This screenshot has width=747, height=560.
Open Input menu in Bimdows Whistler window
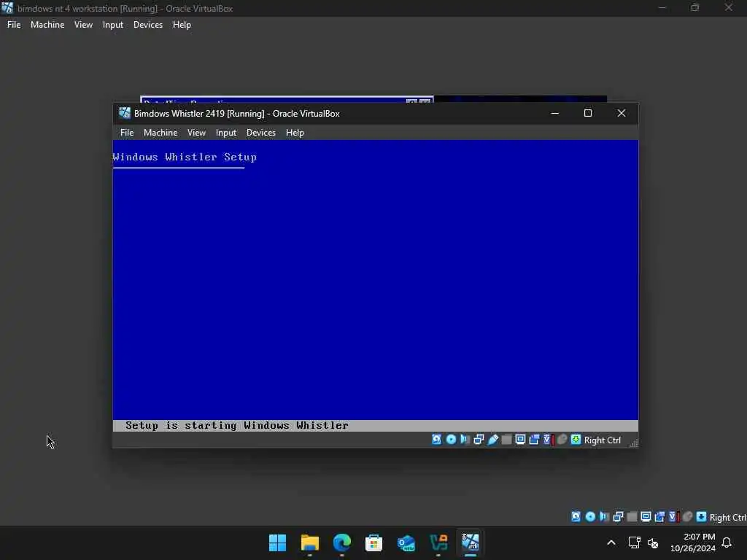[x=226, y=133]
